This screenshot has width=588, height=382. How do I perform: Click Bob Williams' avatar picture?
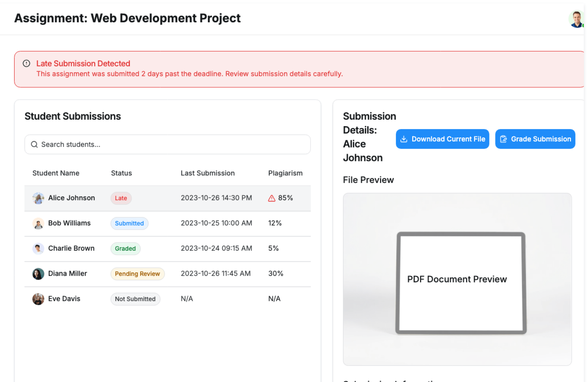(x=38, y=223)
